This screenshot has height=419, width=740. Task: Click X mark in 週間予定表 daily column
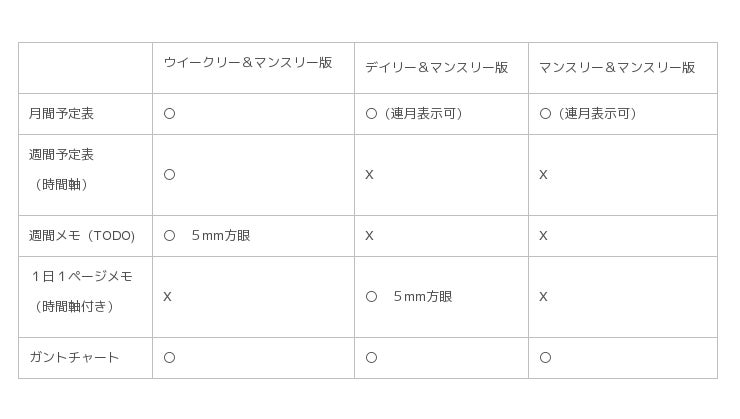[x=369, y=175]
